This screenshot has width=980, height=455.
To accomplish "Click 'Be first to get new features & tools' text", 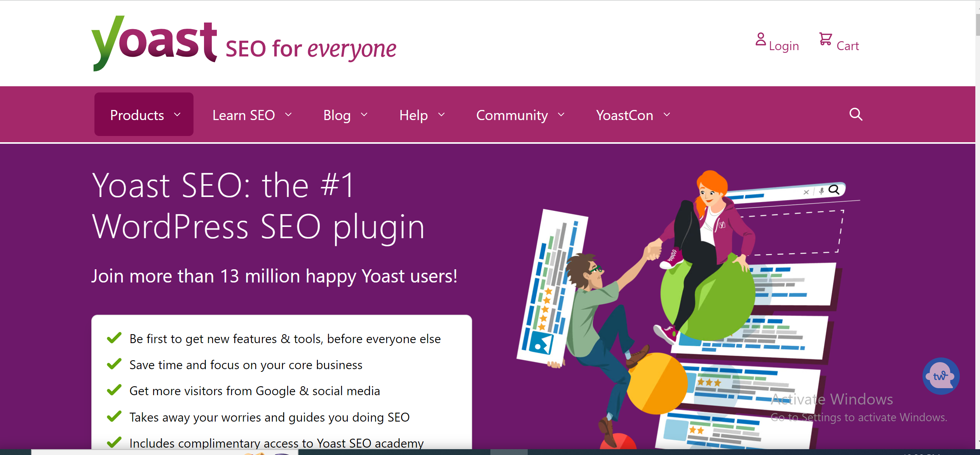I will click(x=285, y=339).
